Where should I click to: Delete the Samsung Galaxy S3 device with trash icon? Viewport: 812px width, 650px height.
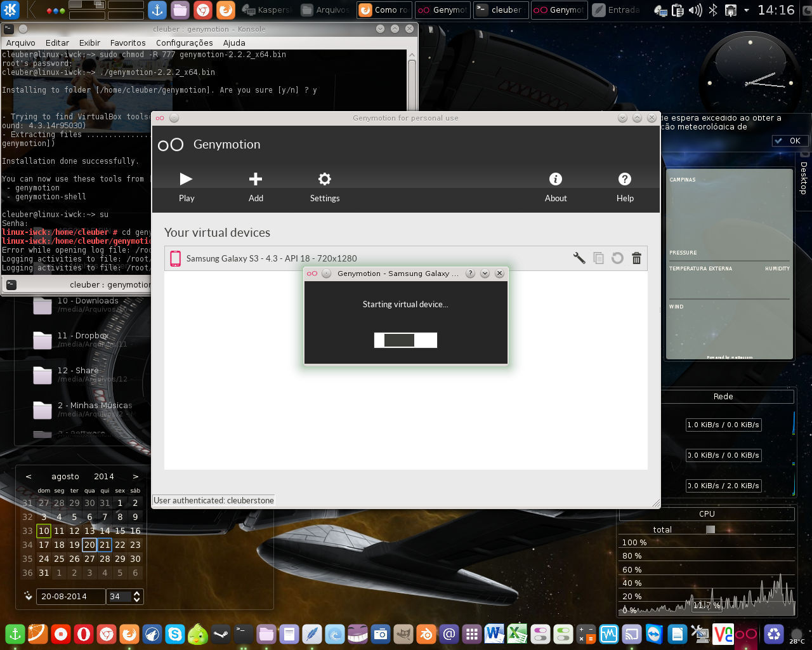coord(636,258)
